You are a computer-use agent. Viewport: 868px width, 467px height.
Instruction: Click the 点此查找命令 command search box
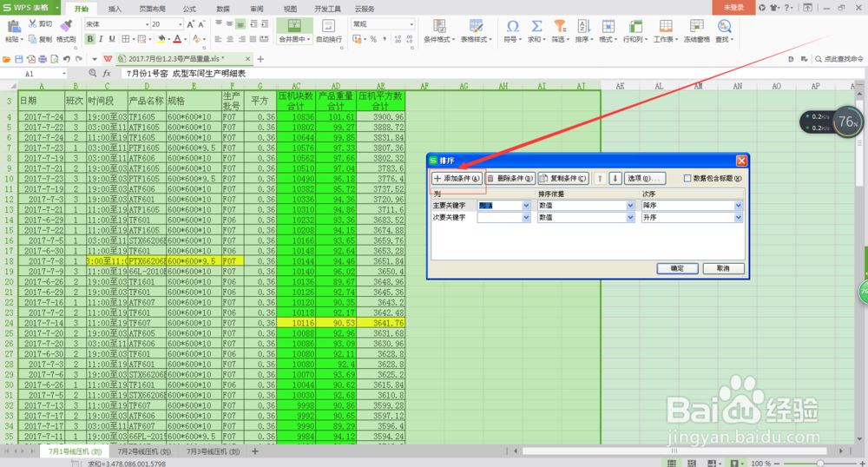(x=838, y=59)
